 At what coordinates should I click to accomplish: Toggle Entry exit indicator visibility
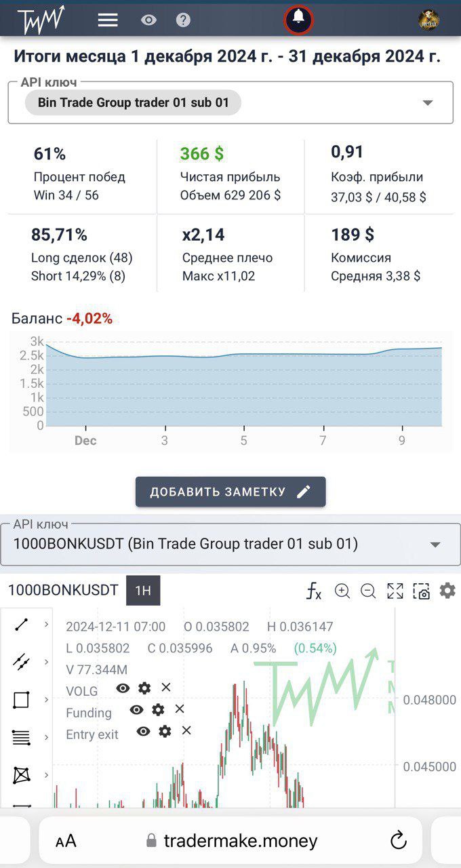click(x=143, y=732)
